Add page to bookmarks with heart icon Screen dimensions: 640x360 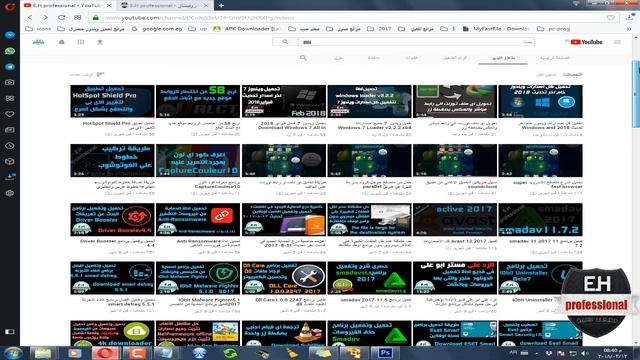pos(611,18)
